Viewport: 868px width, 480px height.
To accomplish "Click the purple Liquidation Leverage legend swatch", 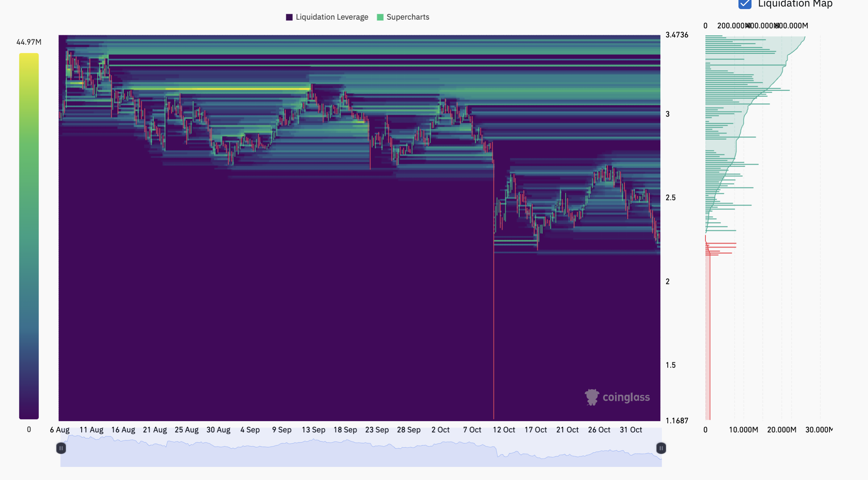I will [x=289, y=17].
